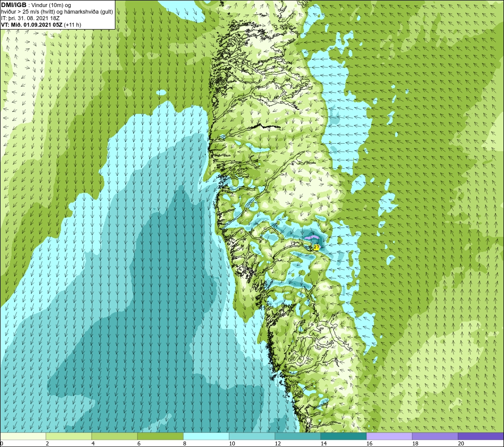Click the legend label '10'

232,444
